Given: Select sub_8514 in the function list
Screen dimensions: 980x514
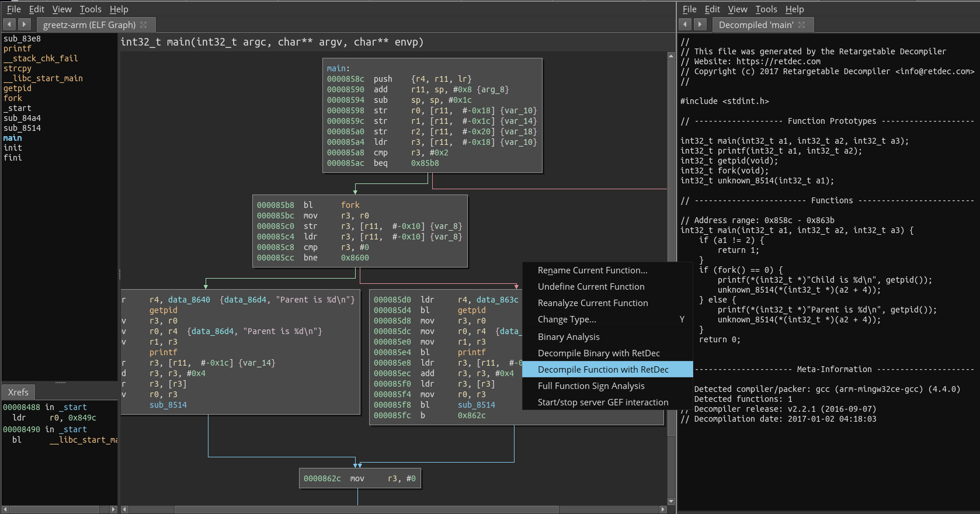Looking at the screenshot, I should (22, 128).
